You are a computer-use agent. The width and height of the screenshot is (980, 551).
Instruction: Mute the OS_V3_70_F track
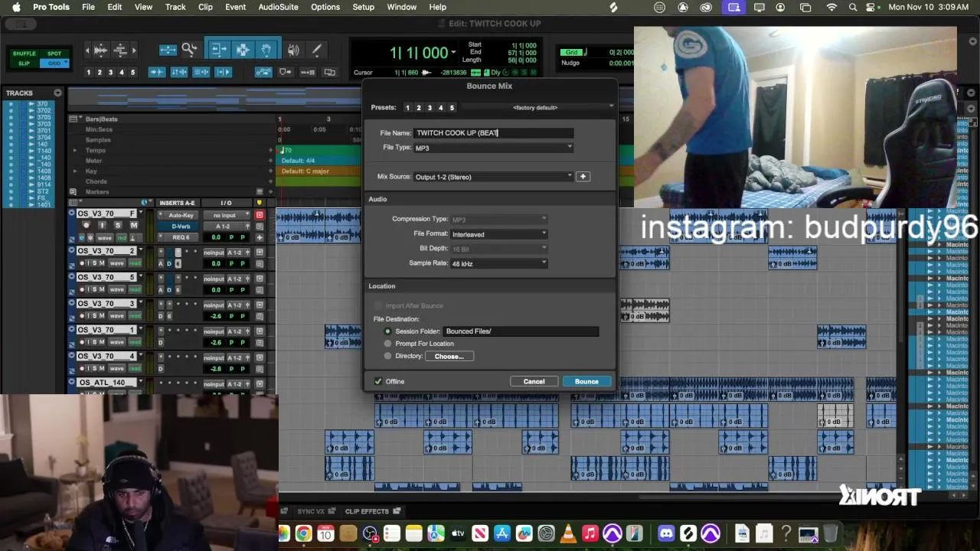[x=134, y=225]
